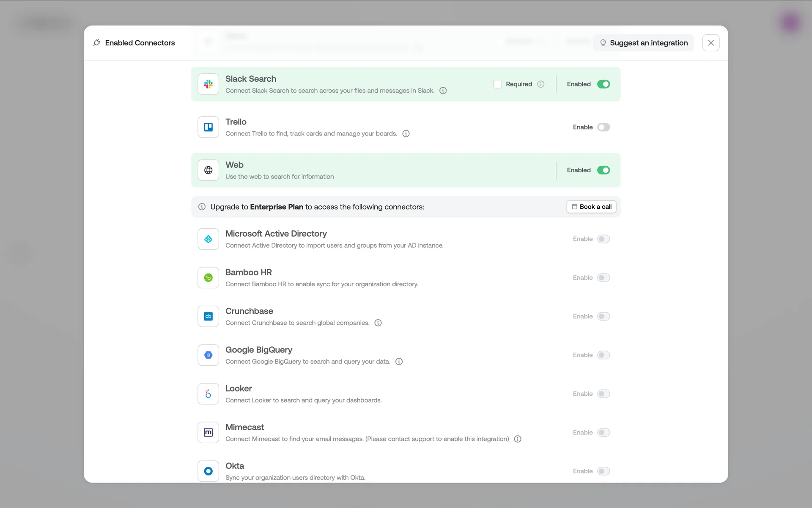Toggle the Okta Enable switch

(x=603, y=471)
